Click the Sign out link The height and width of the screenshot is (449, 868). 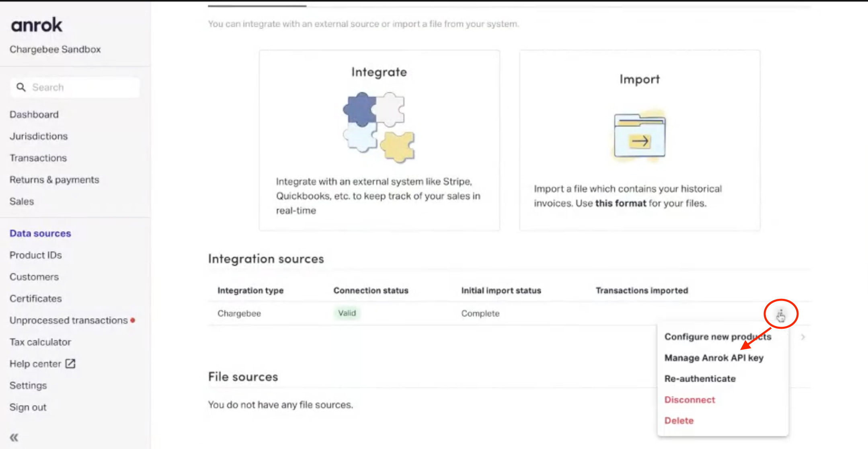(28, 408)
